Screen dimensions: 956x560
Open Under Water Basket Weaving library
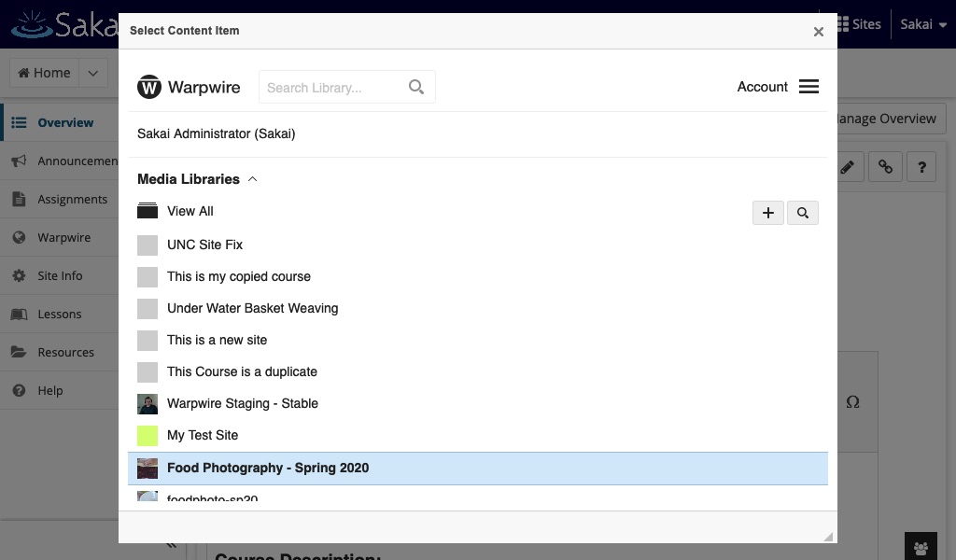pos(252,308)
